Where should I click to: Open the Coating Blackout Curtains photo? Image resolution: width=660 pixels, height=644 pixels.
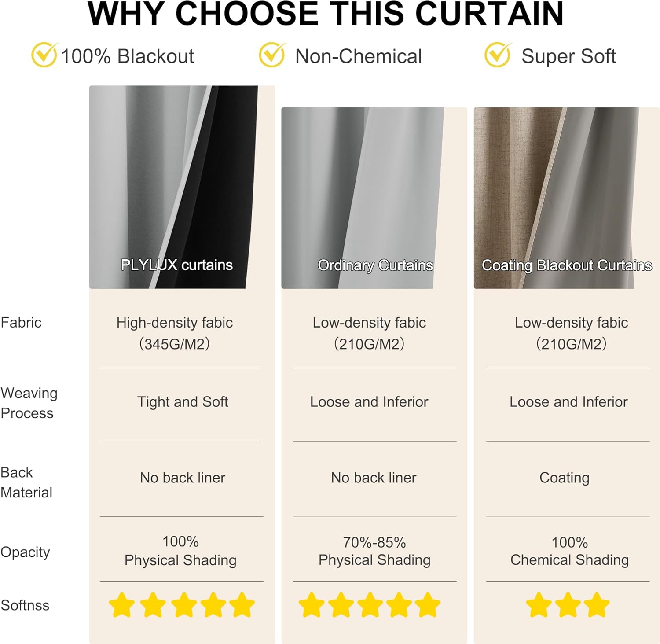tap(556, 198)
